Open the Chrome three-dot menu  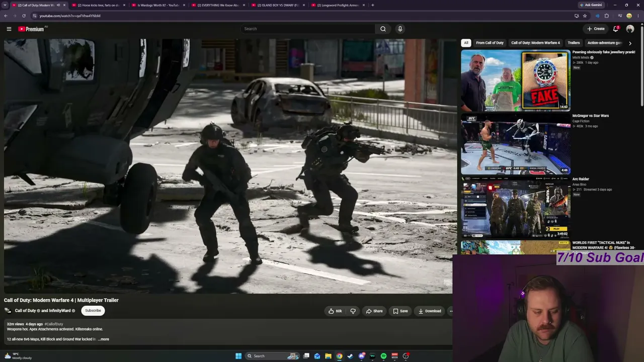[x=638, y=16]
